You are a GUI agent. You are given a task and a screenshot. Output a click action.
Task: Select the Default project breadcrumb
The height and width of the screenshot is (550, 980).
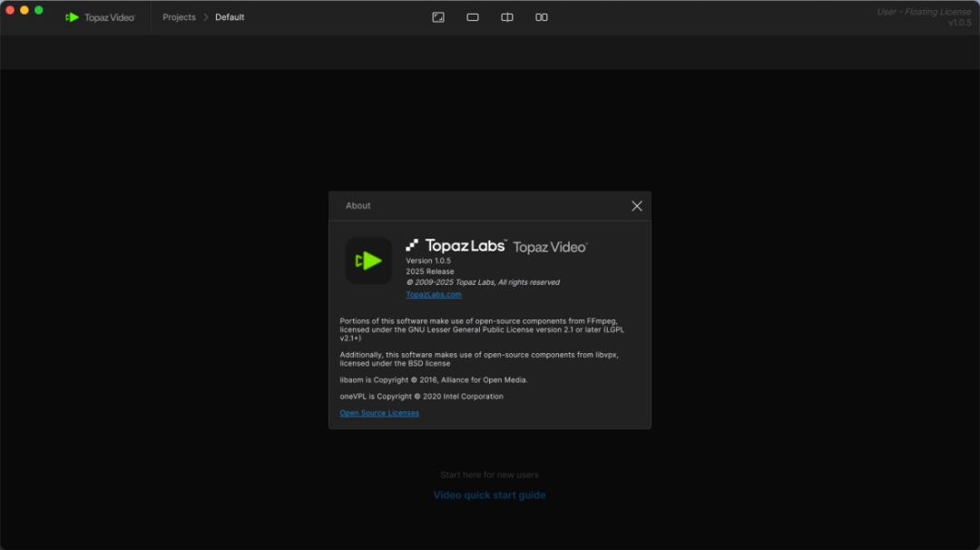click(230, 17)
